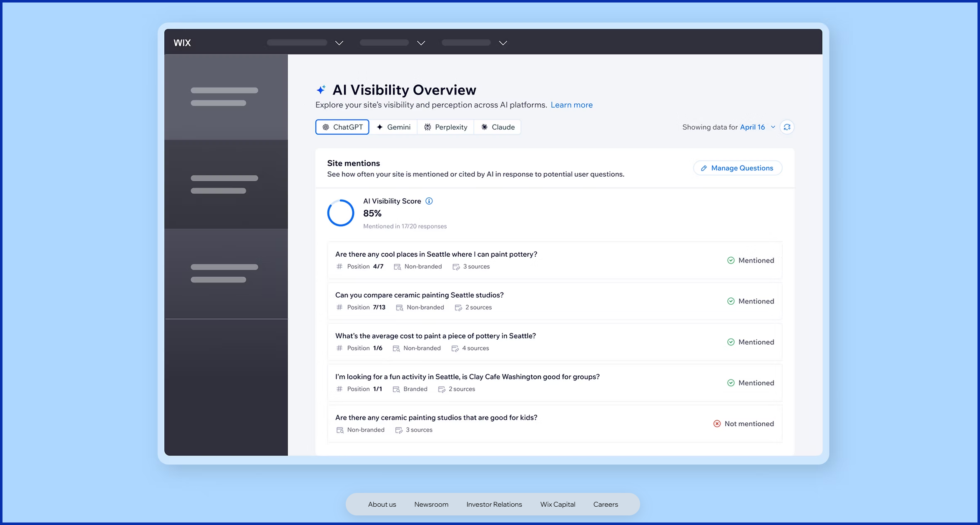980x525 pixels.
Task: Click the Manage Questions button
Action: [737, 168]
